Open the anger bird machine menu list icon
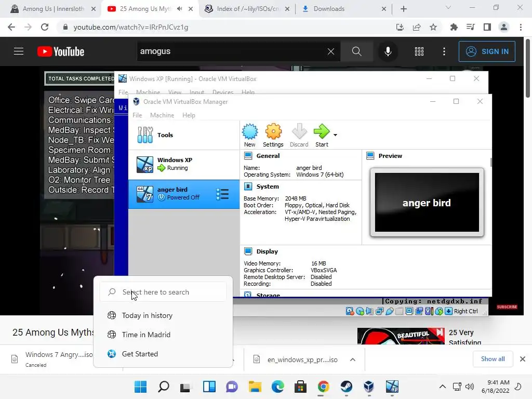532x399 pixels. [x=222, y=194]
